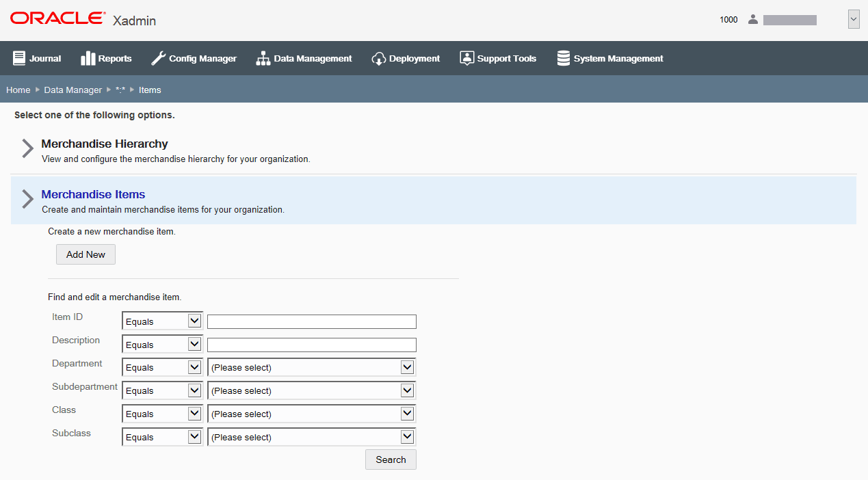Open the Item ID operator dropdown
This screenshot has width=868, height=480.
tap(162, 321)
